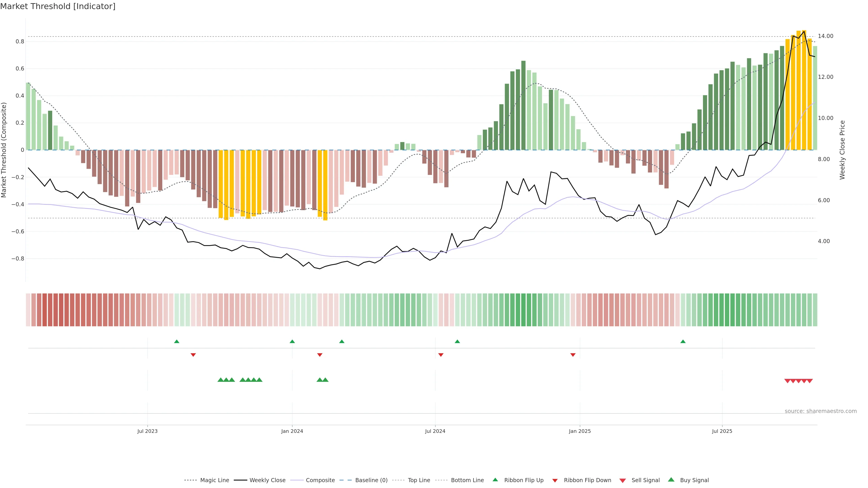Image resolution: width=868 pixels, height=488 pixels.
Task: Click the source: sharemaestro.com text
Action: point(821,411)
